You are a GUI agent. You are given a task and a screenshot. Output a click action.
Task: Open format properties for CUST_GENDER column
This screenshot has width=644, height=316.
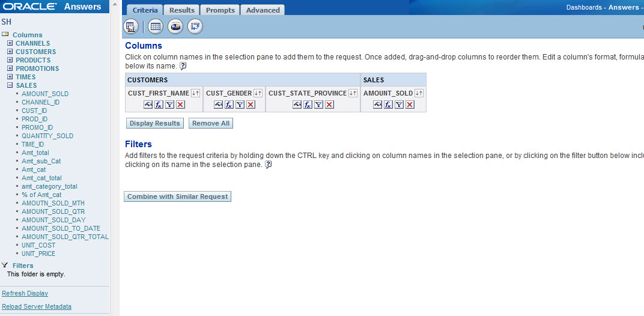tap(219, 105)
